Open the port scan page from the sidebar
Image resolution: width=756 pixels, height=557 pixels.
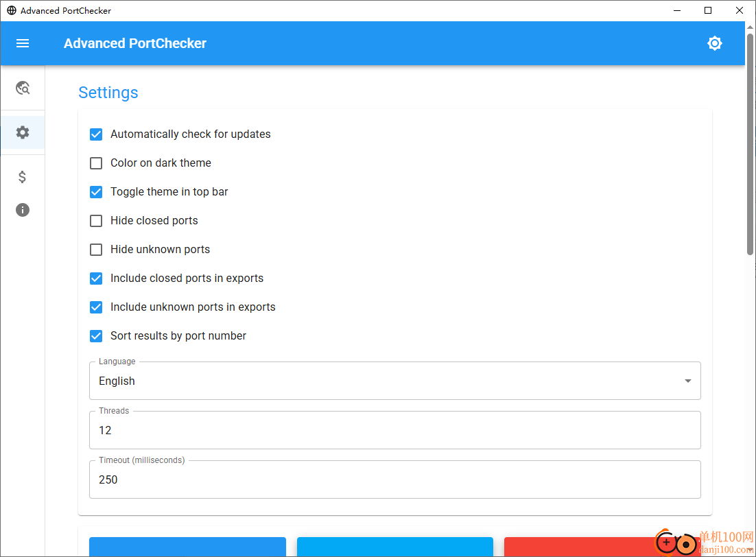click(23, 88)
